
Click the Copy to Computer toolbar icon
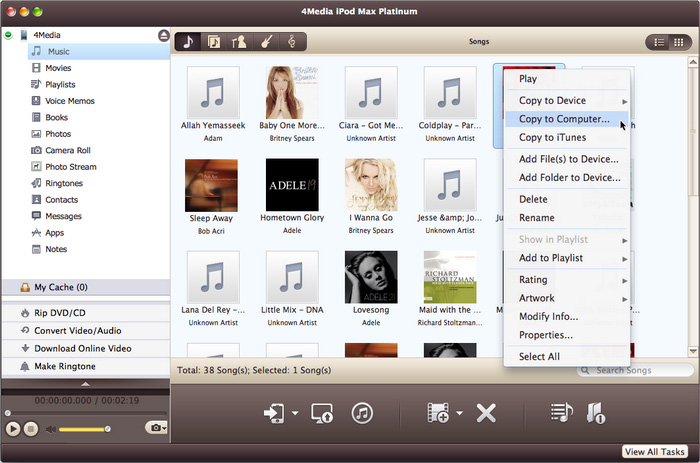[x=322, y=413]
